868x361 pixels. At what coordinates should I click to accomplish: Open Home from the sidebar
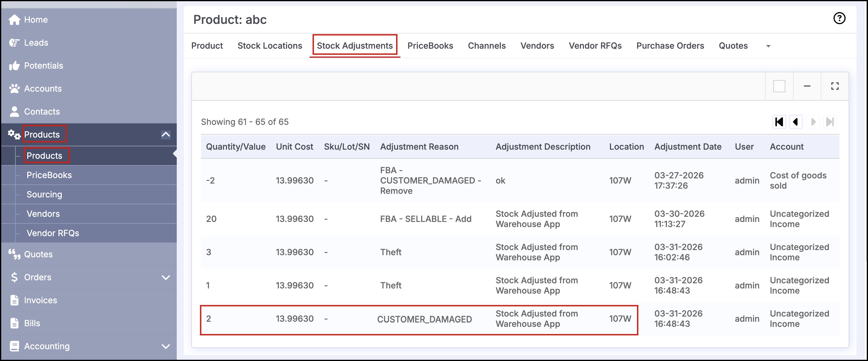click(35, 20)
